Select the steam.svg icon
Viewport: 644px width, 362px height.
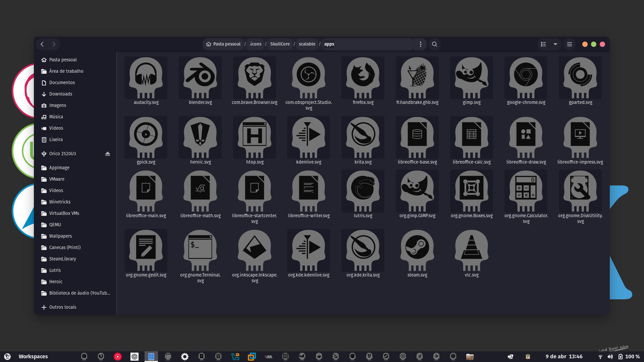click(417, 250)
